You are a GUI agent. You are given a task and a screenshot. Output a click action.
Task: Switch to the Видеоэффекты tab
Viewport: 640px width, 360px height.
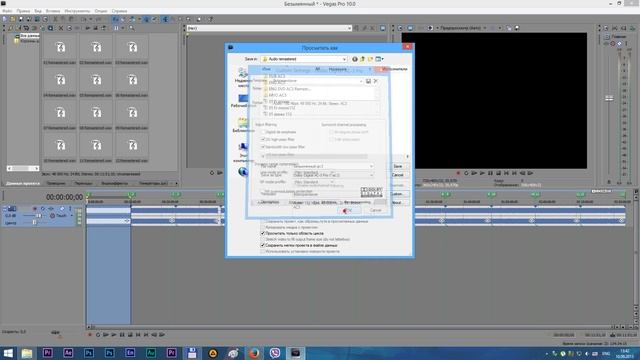pyautogui.click(x=114, y=183)
